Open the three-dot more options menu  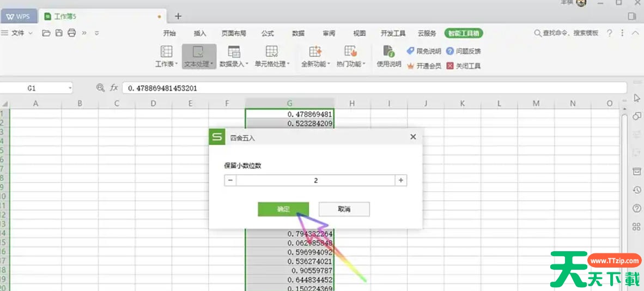click(622, 33)
